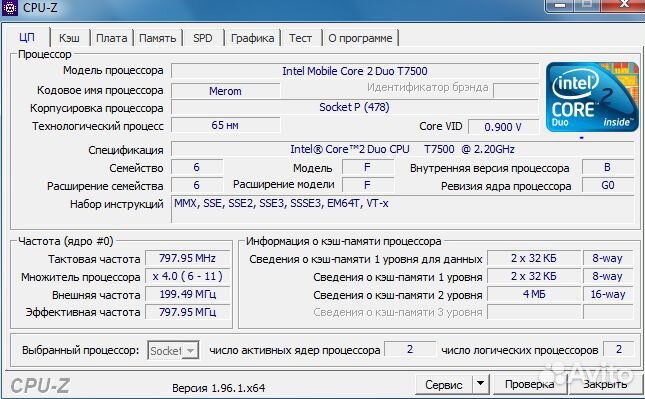Click the logical processors count 2

pos(619,349)
